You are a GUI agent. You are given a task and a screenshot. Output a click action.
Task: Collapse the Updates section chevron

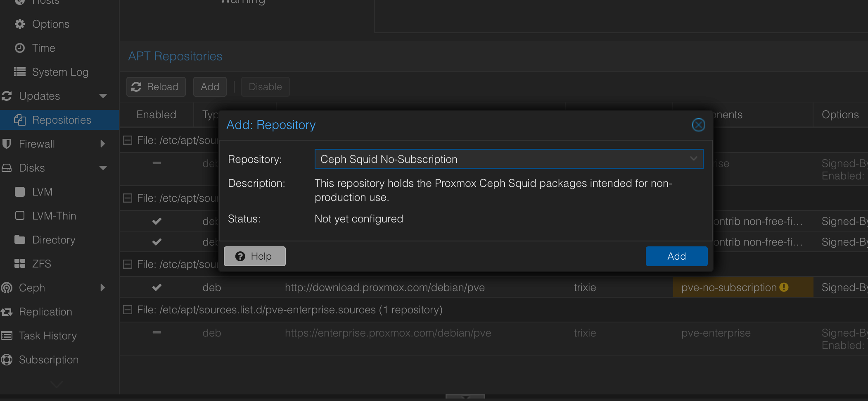[103, 95]
